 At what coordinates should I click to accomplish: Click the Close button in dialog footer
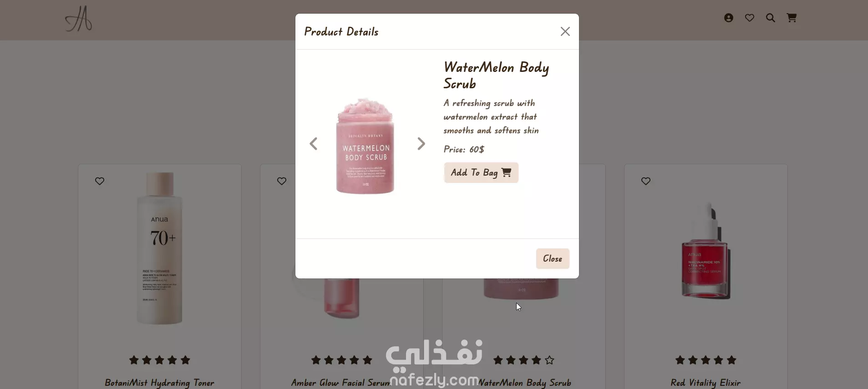tap(553, 258)
